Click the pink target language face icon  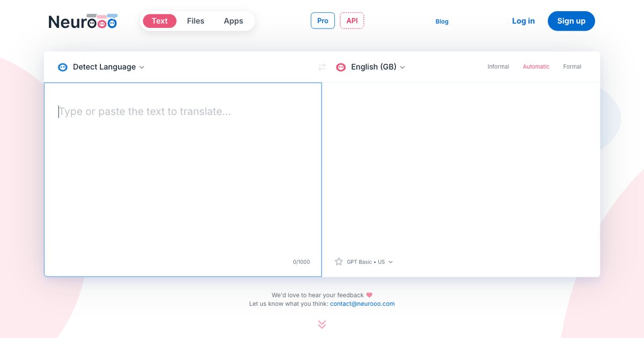point(340,67)
